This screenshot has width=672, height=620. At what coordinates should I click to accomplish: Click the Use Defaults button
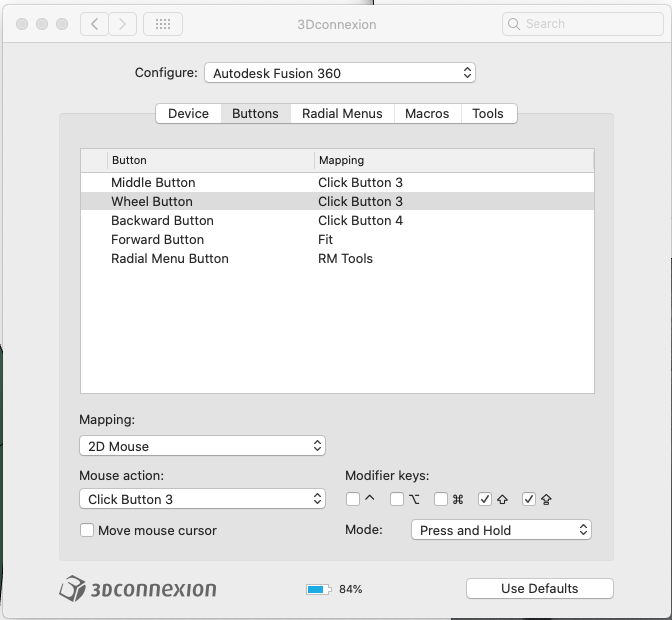click(540, 589)
